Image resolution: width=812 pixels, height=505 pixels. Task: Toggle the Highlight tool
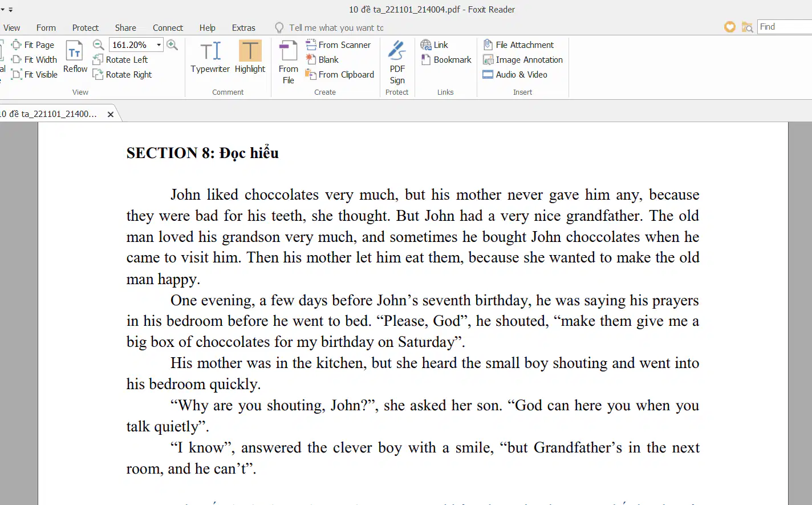[x=250, y=57]
